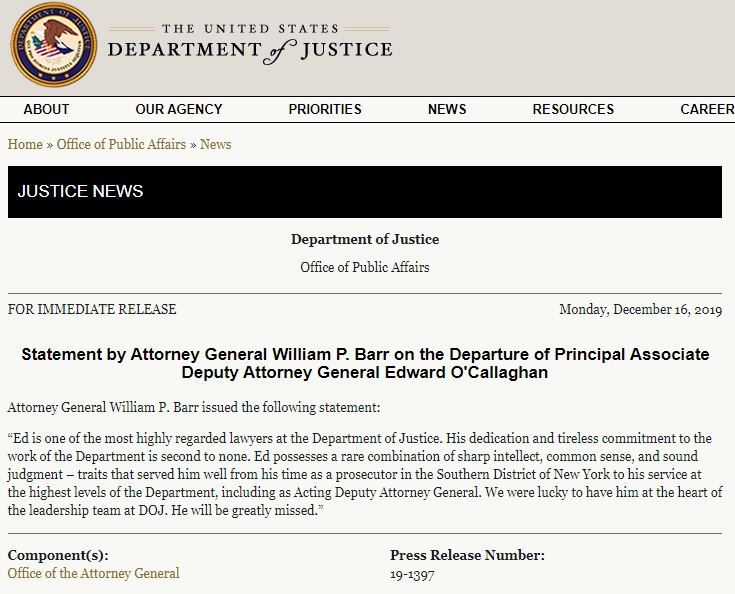
Task: Click the Department of Justice seal logo
Action: pos(53,44)
